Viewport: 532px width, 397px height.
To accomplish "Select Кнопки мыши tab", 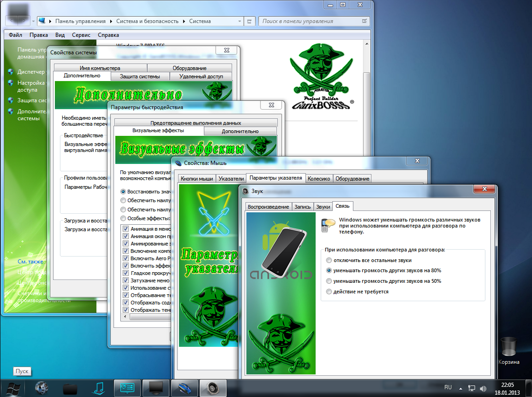I will coord(197,178).
